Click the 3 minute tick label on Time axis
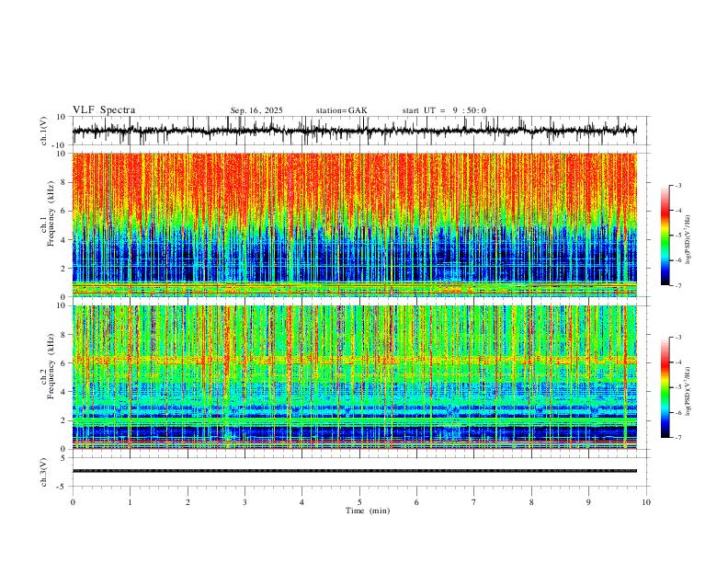The image size is (728, 563). (x=245, y=502)
